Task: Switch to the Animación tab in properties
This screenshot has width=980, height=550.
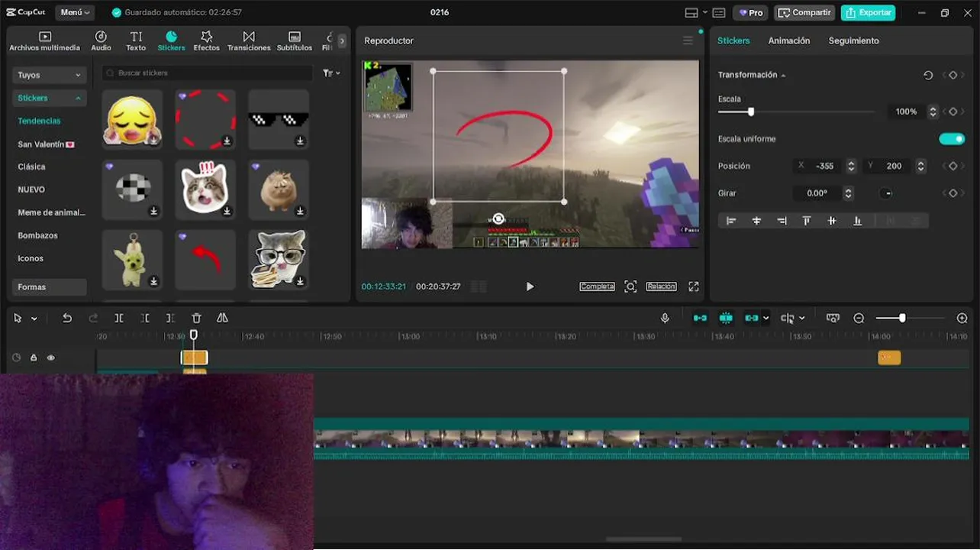Action: coord(788,40)
